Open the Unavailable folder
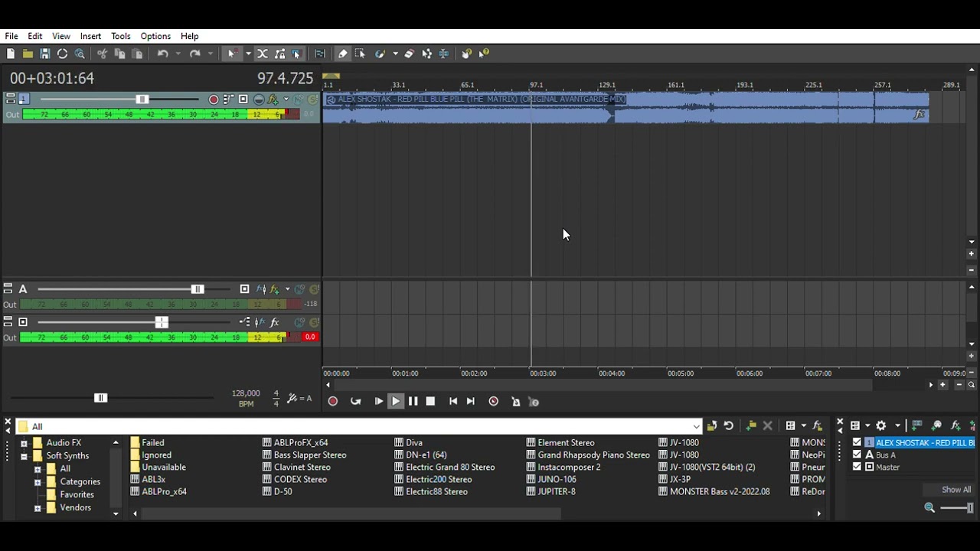Screen dimensions: 980x551 click(158, 468)
